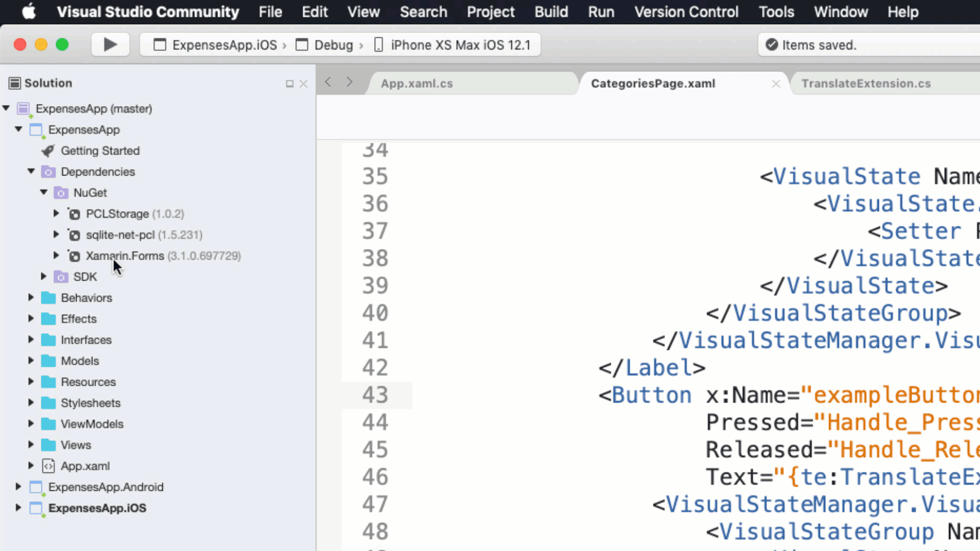Open the Tools menu

(x=776, y=12)
